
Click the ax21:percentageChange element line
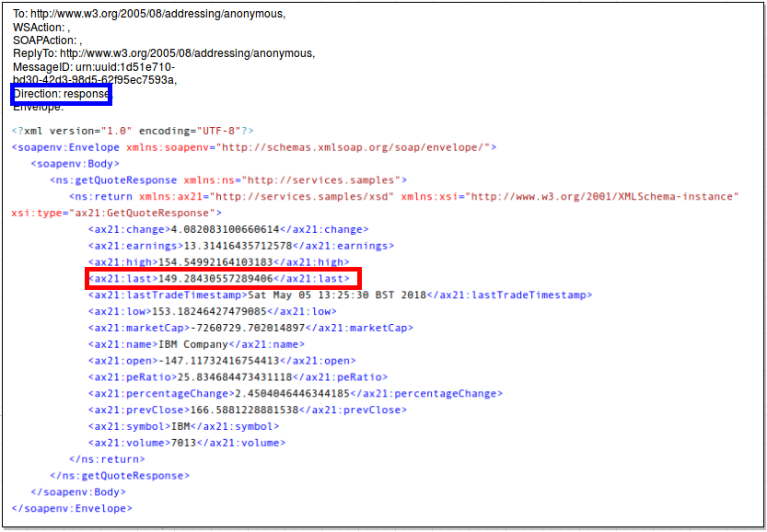(295, 394)
